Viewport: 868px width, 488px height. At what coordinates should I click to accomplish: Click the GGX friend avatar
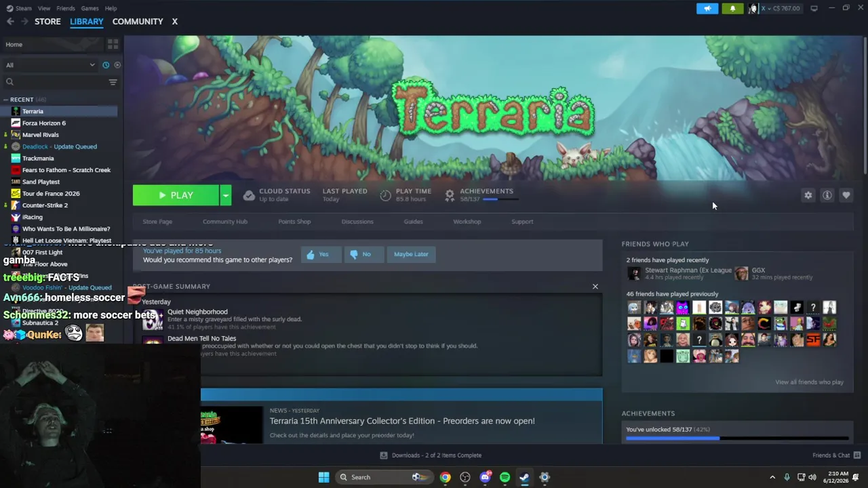click(741, 273)
